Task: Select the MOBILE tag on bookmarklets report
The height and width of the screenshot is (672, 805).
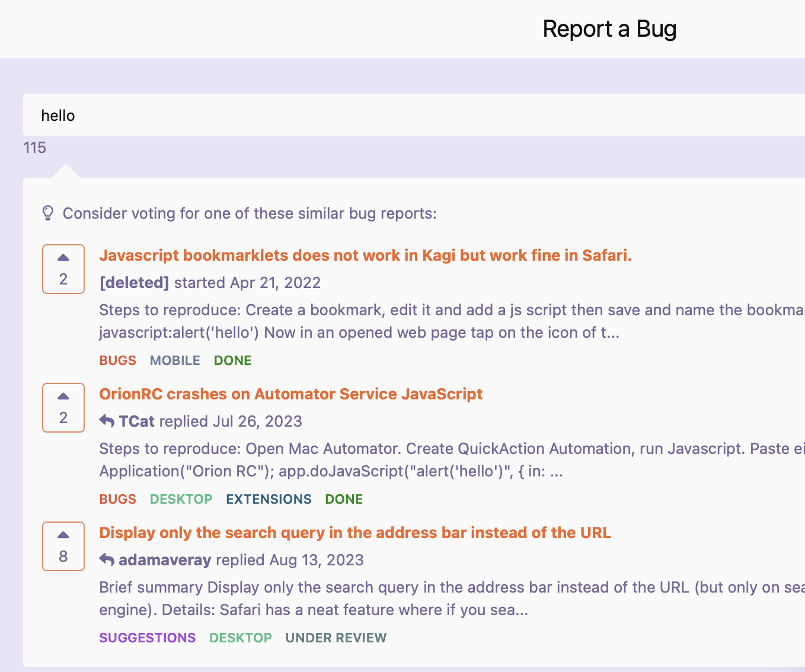Action: coord(175,360)
